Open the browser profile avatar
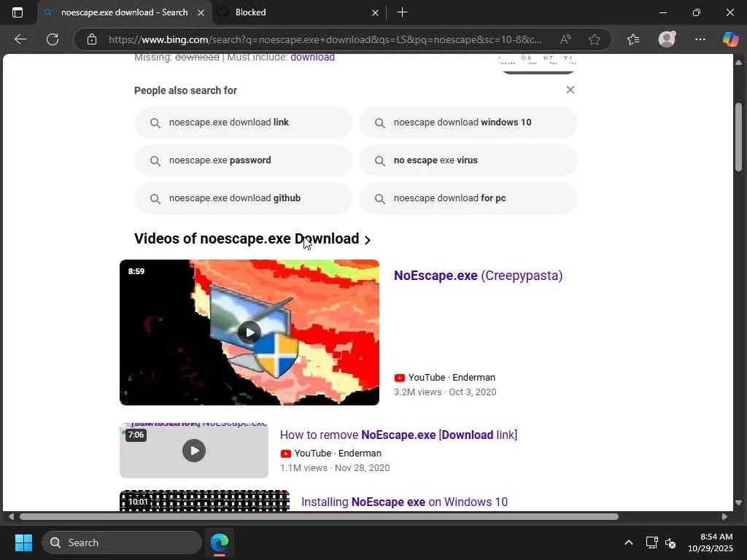The image size is (747, 560). tap(667, 39)
